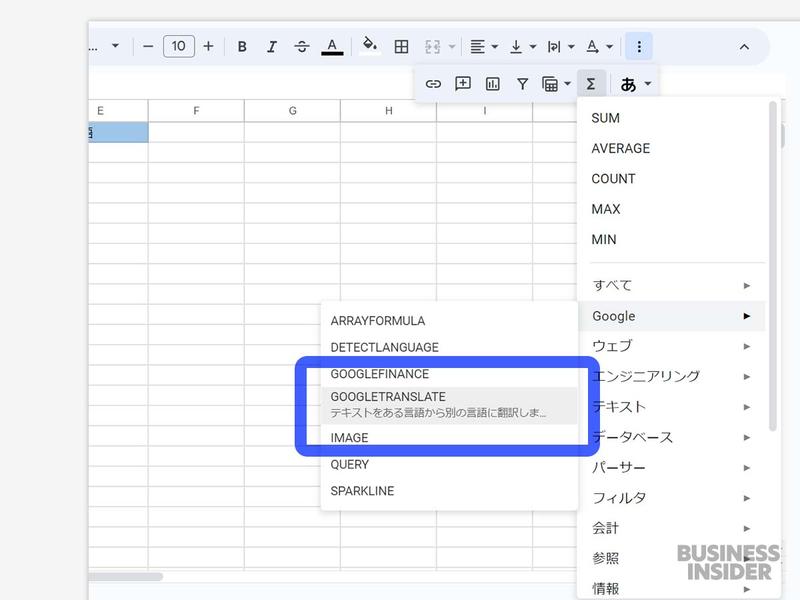
Task: Select column H header
Action: (388, 111)
